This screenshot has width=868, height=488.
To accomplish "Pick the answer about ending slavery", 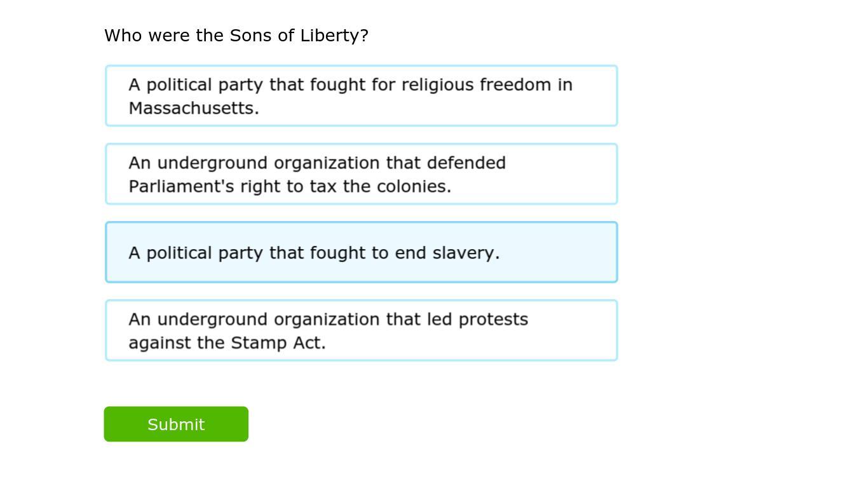I will click(x=361, y=252).
